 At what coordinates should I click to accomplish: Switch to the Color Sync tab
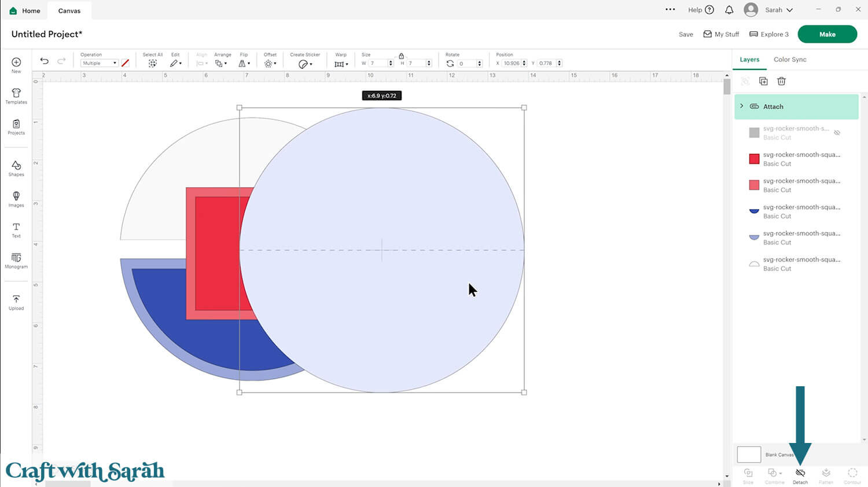click(790, 60)
